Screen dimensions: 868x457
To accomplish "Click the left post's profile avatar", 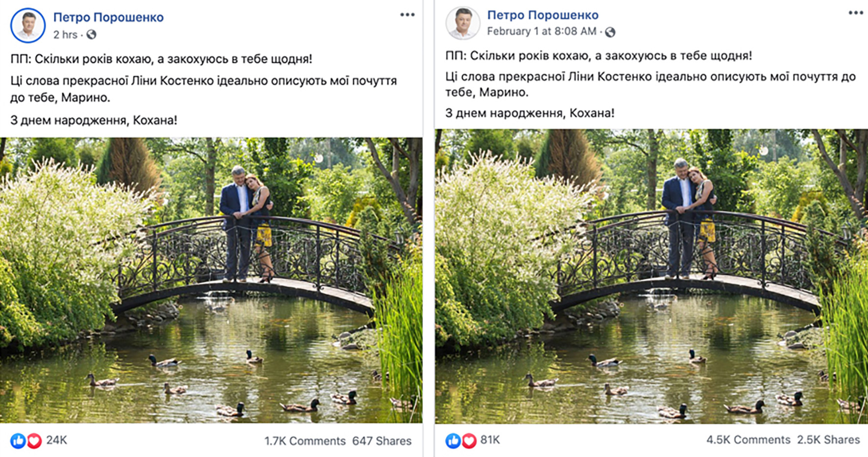I will [28, 25].
